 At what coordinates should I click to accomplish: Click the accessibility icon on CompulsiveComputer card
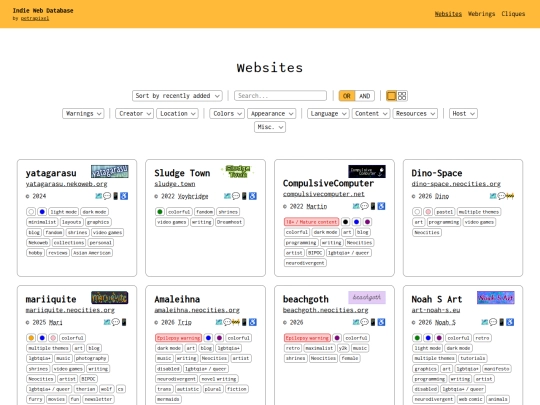pos(381,206)
